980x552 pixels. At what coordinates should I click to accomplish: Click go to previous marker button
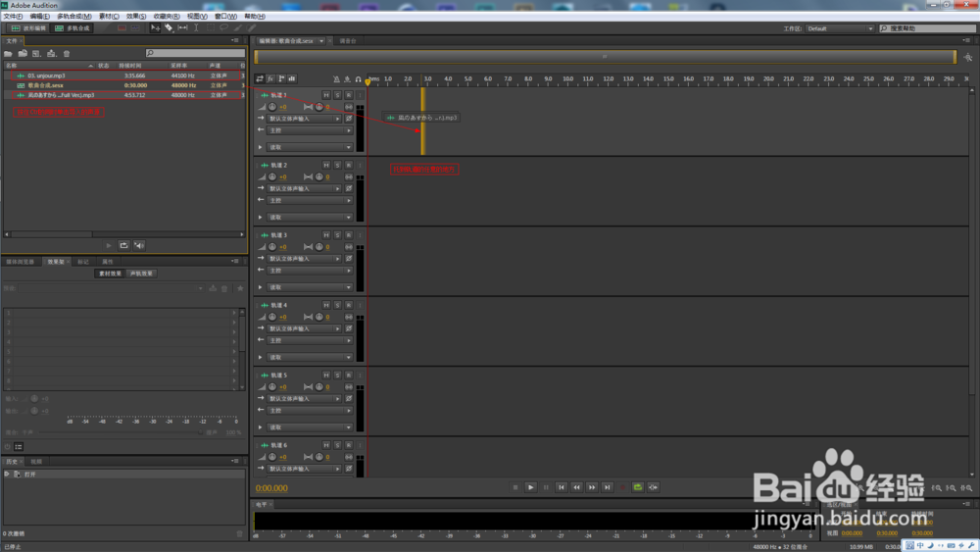562,487
